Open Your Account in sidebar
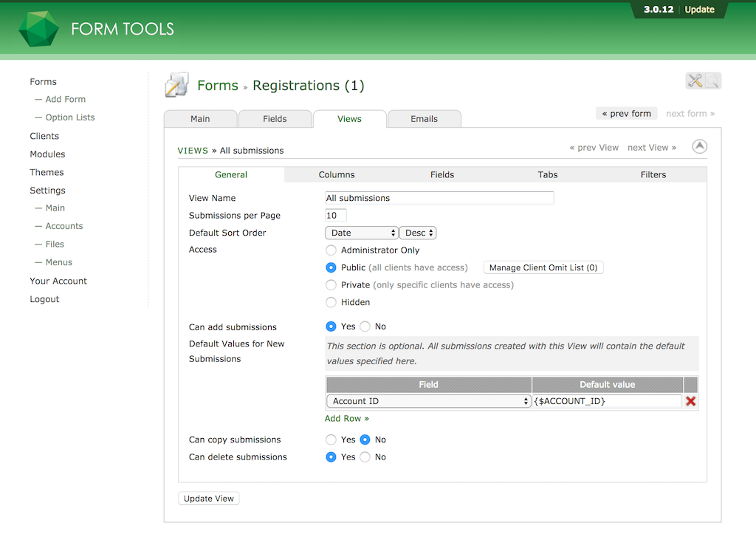 point(58,281)
